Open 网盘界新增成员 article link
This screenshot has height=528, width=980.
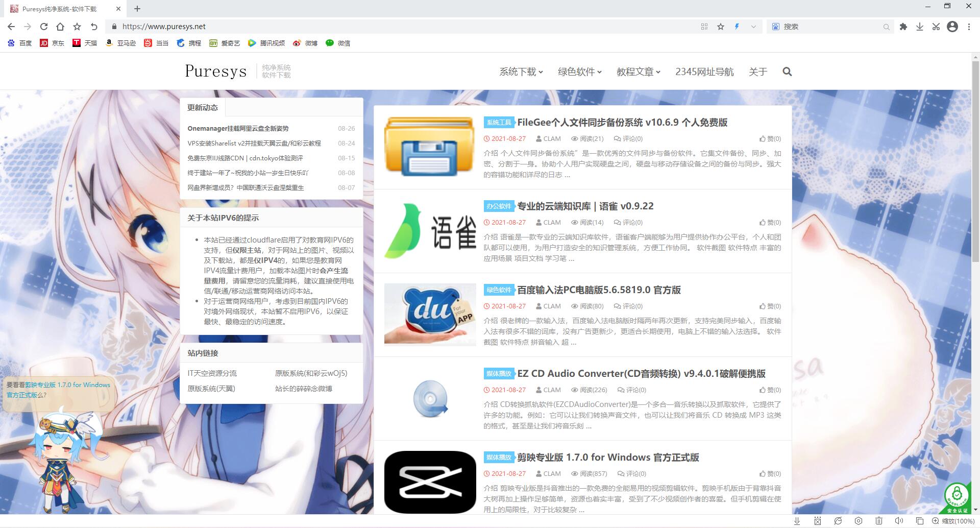tap(246, 188)
